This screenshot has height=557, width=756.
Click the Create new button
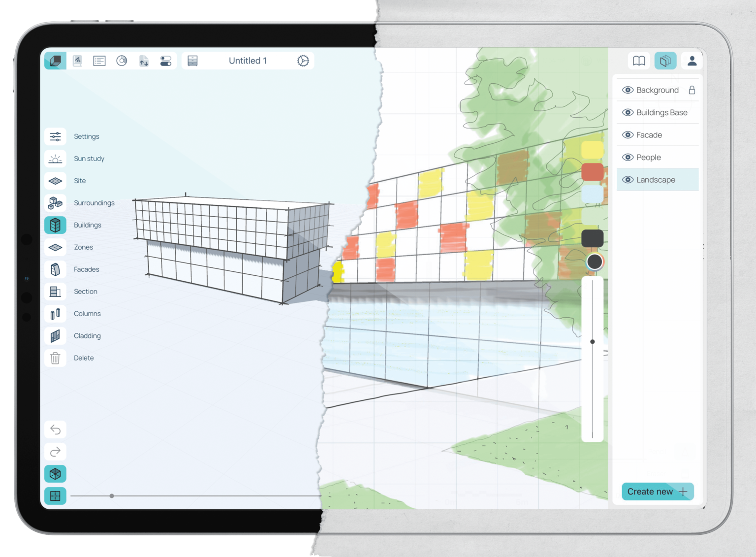pos(657,491)
